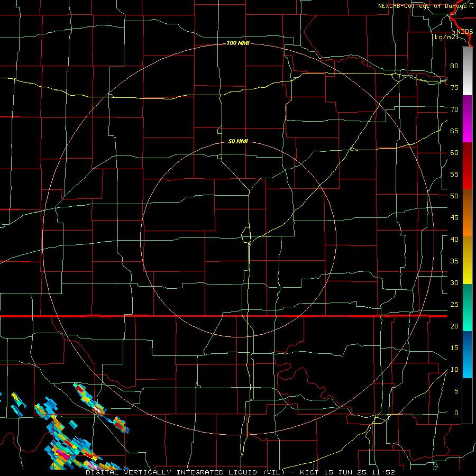Pick the gray-white top segment of color bar
This screenshot has height=476, width=476.
coord(467,71)
